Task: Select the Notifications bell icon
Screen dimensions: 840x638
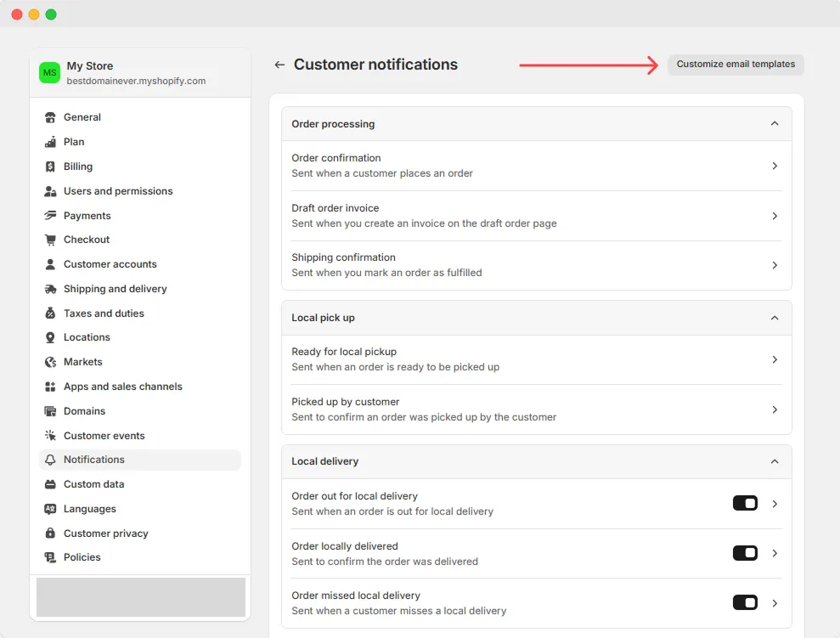Action: tap(49, 460)
